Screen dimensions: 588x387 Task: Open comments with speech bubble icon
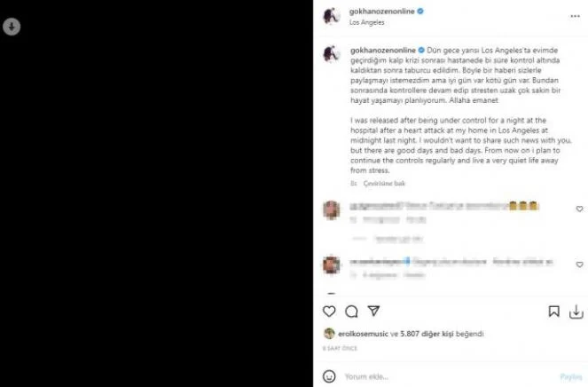(351, 312)
